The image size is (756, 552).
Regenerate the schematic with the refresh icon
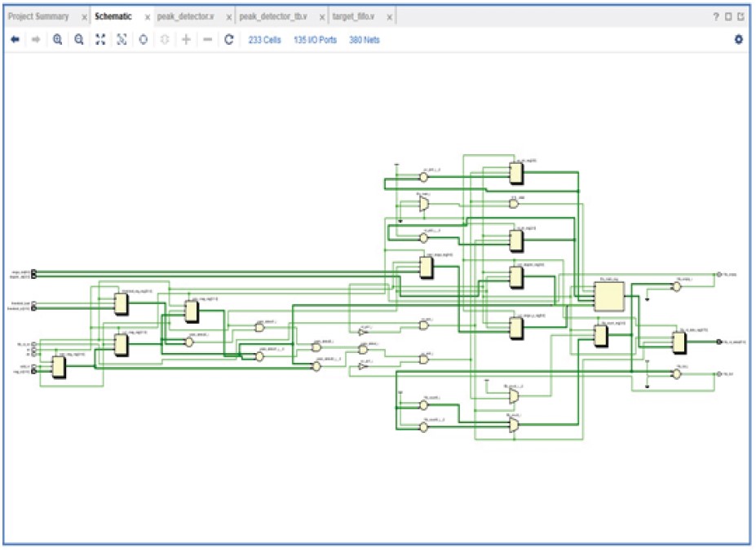click(229, 40)
